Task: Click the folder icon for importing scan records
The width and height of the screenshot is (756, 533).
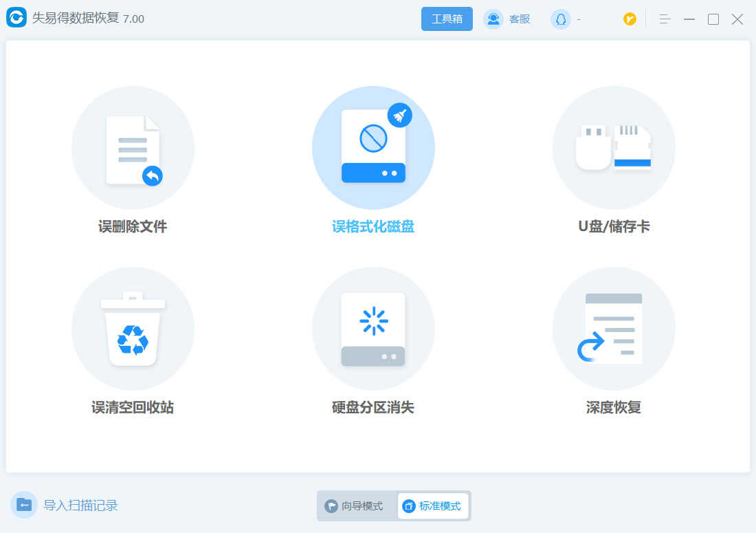Action: tap(24, 505)
